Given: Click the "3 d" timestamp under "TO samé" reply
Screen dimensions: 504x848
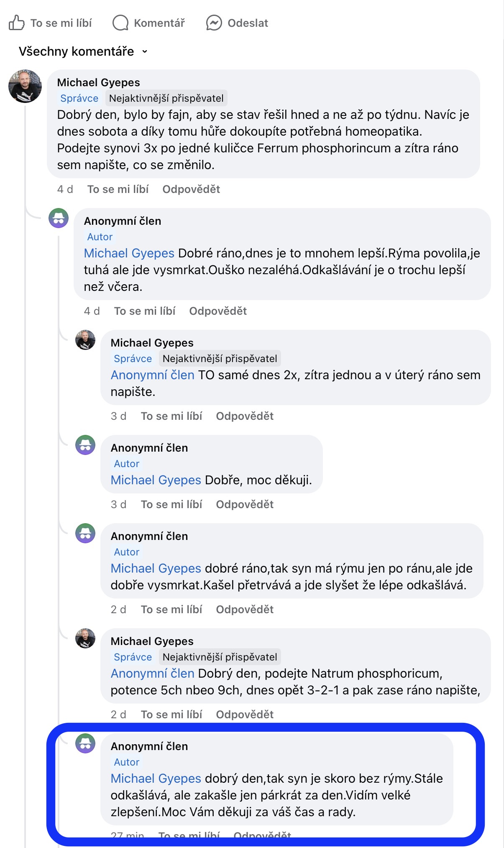Looking at the screenshot, I should coord(118,416).
